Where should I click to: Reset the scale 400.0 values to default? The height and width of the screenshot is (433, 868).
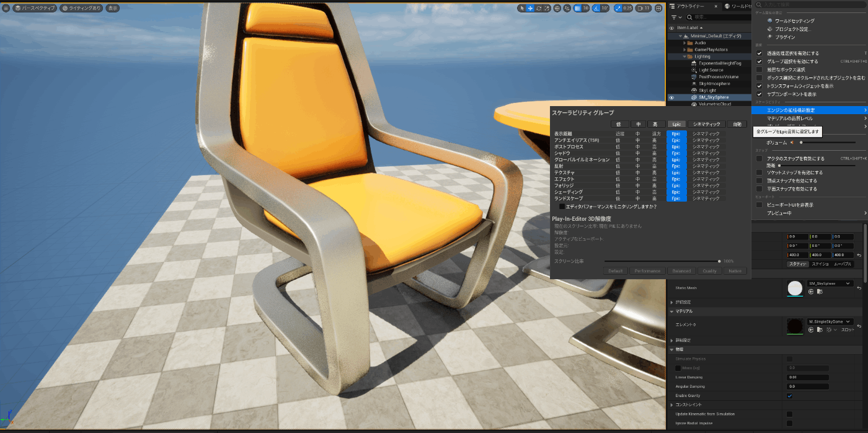[859, 255]
